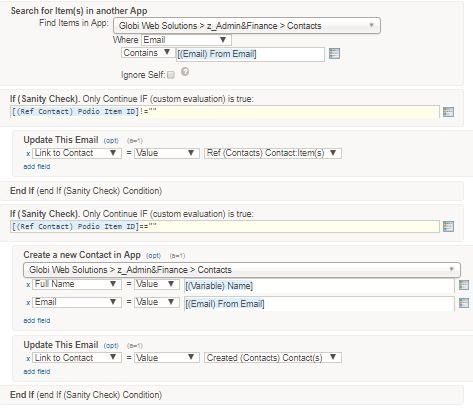473x409 pixels.
Task: Open Ref (Contacts) Contact:Item(s) dropdown
Action: [x=273, y=153]
